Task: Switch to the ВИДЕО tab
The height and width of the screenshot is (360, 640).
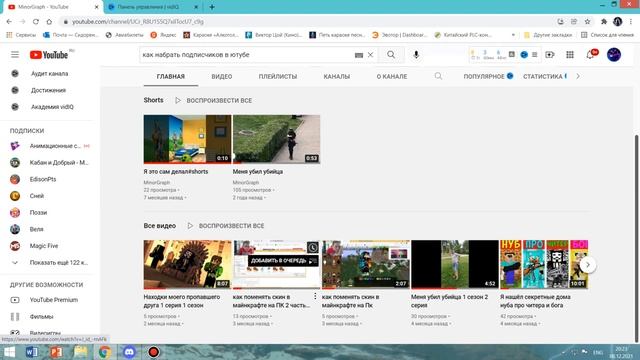Action: pyautogui.click(x=222, y=76)
